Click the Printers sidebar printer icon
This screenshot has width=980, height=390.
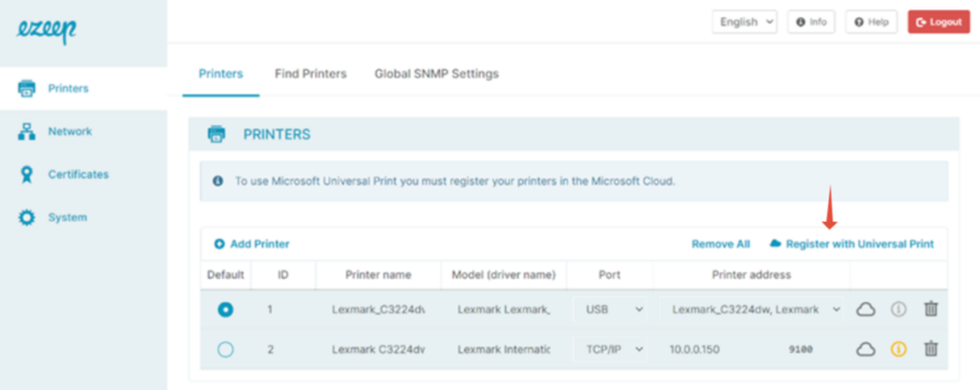[27, 89]
